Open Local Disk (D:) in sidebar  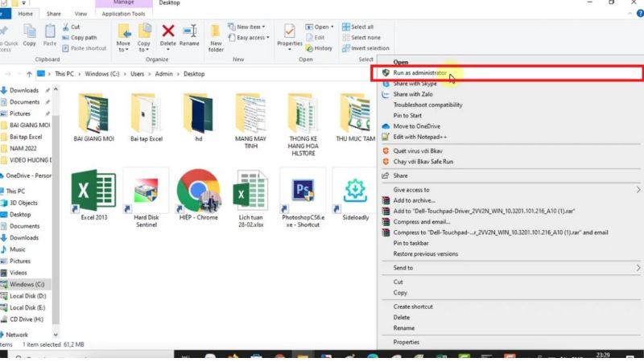tap(27, 296)
